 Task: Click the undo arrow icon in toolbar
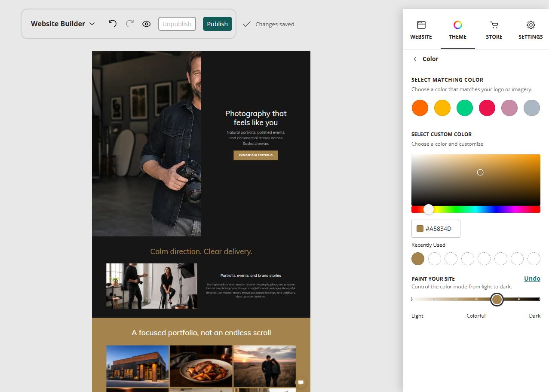pos(113,24)
